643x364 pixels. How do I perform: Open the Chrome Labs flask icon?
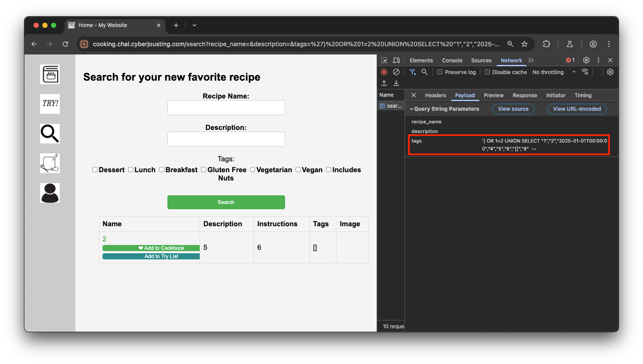[569, 44]
